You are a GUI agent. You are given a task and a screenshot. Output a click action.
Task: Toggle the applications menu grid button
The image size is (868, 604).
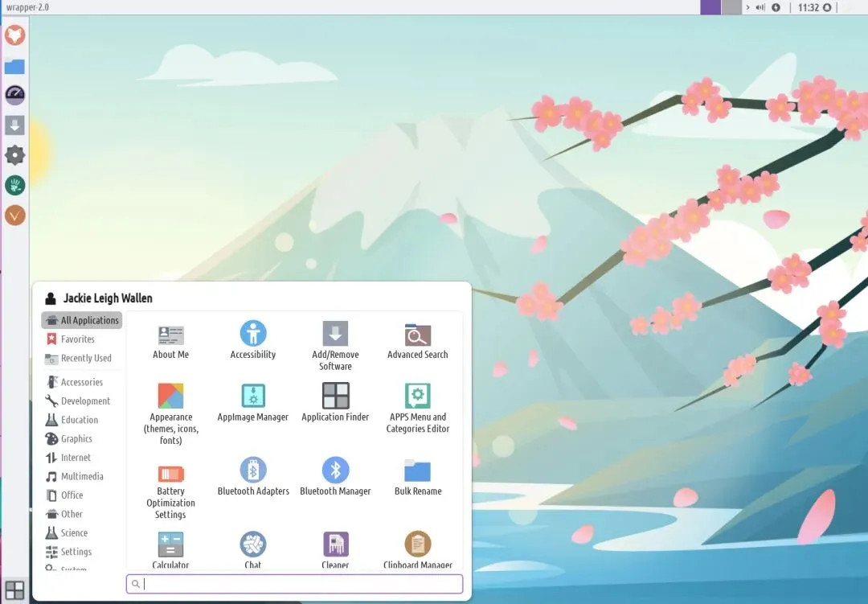[x=14, y=590]
